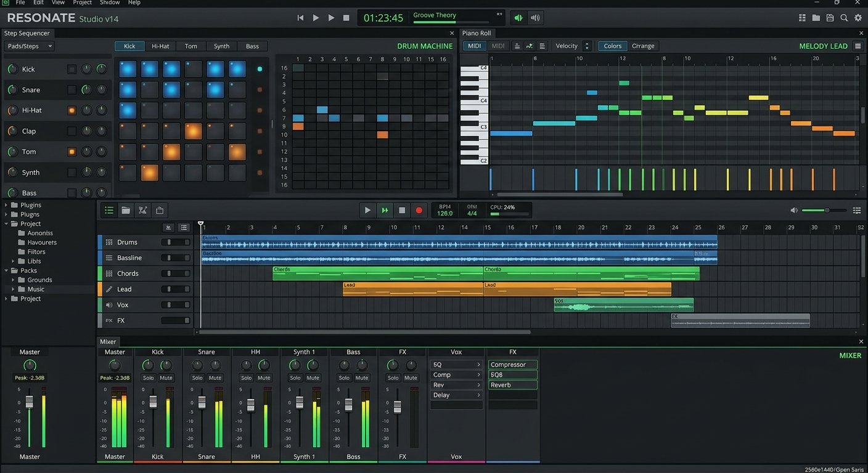Open the project folder icon in top toolbar
The height and width of the screenshot is (473, 868).
coord(816,18)
